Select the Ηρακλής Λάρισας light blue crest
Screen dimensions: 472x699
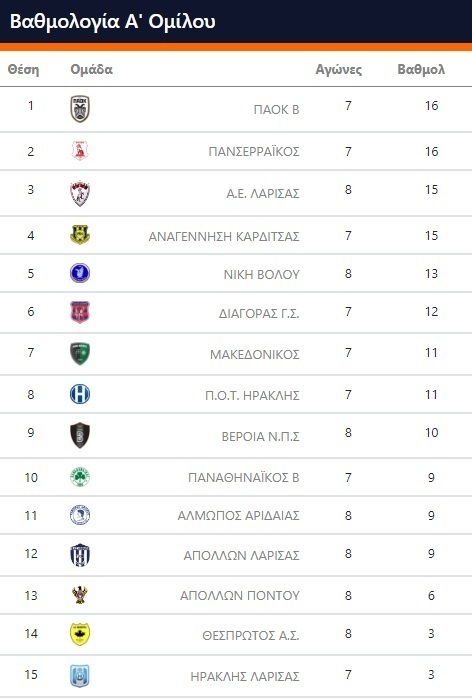[x=80, y=676]
